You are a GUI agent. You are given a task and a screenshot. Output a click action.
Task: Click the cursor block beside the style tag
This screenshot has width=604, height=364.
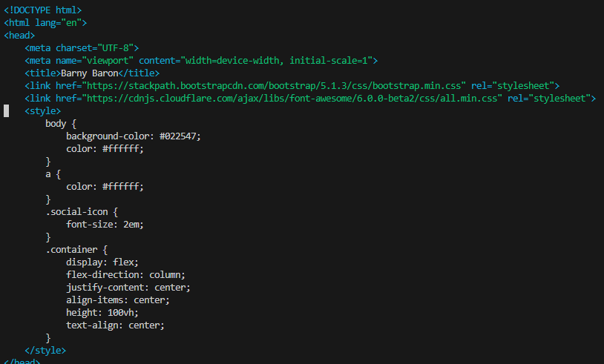coord(6,110)
